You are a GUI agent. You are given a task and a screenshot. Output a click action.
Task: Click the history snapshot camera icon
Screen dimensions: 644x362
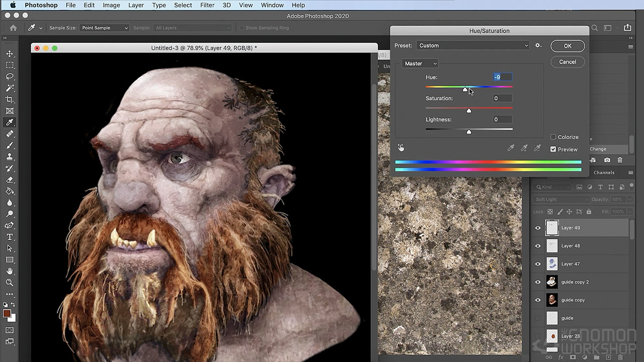[x=607, y=160]
